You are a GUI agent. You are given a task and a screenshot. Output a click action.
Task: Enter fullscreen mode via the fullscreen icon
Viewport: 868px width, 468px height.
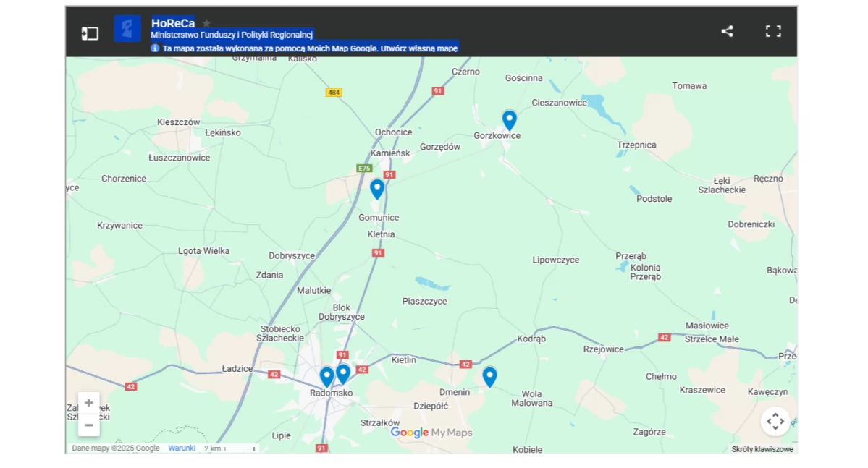[x=773, y=31]
